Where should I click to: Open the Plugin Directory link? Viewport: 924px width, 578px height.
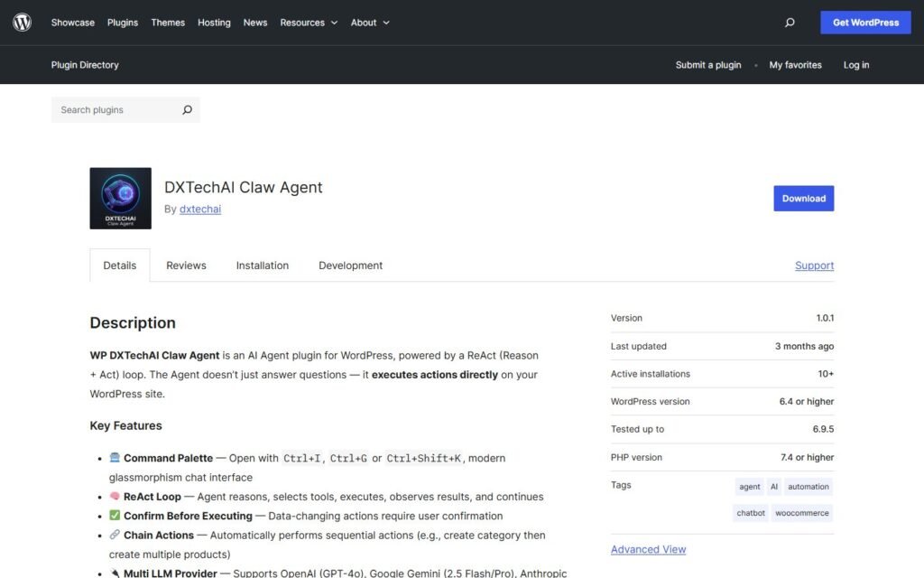[85, 65]
